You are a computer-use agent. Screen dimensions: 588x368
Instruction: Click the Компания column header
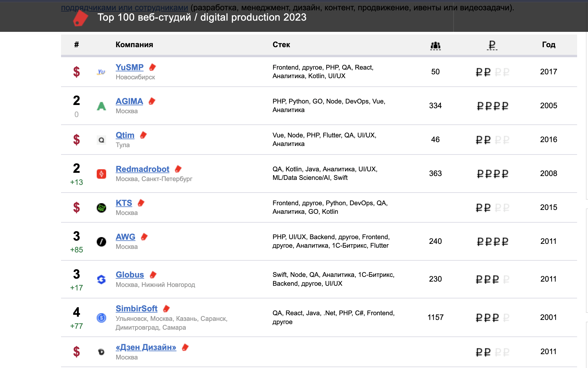(x=134, y=45)
